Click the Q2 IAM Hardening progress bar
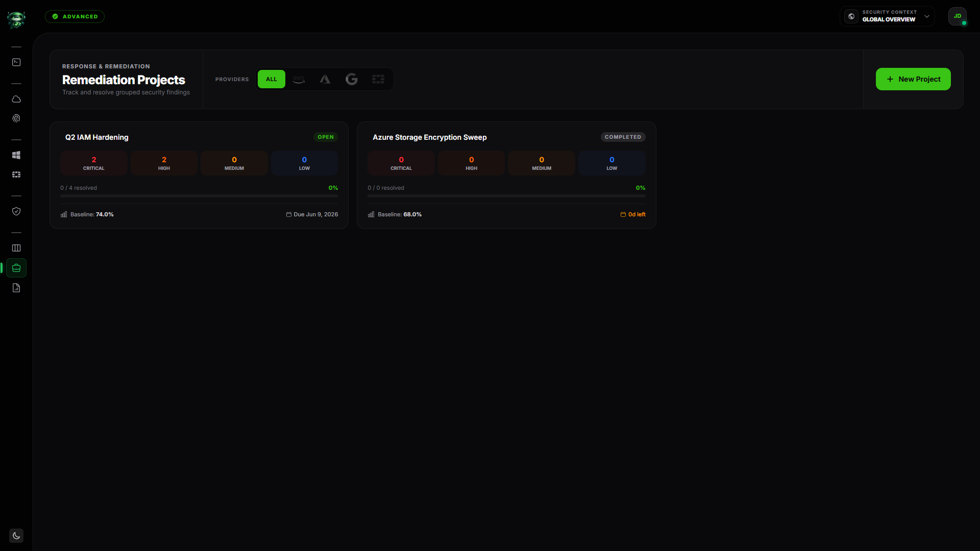The height and width of the screenshot is (551, 980). (199, 196)
